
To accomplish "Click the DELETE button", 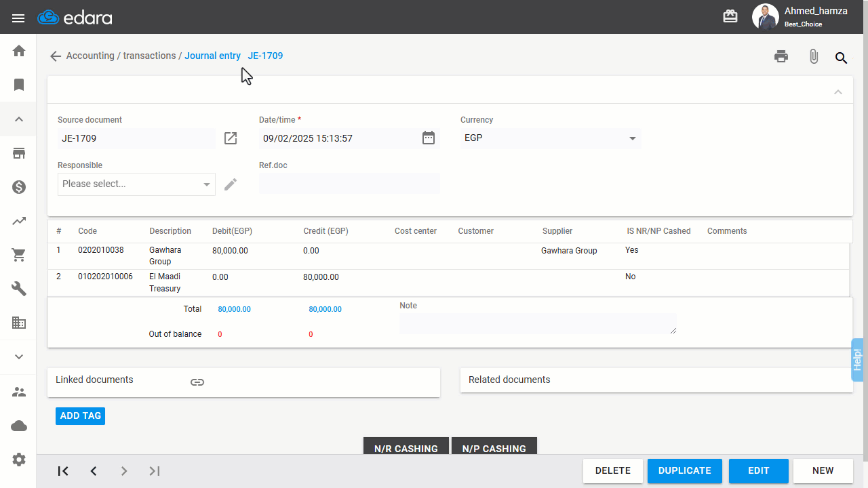I will (x=613, y=471).
